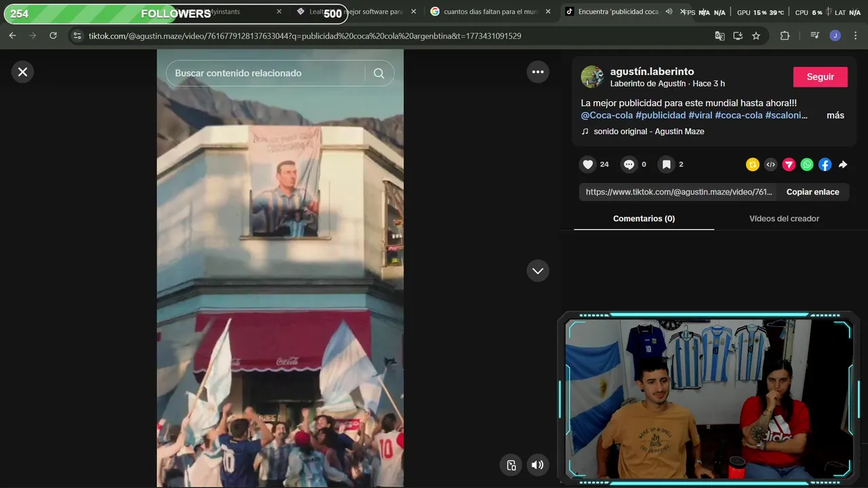
Task: Send to friends via red paper-plane icon
Action: click(x=789, y=165)
